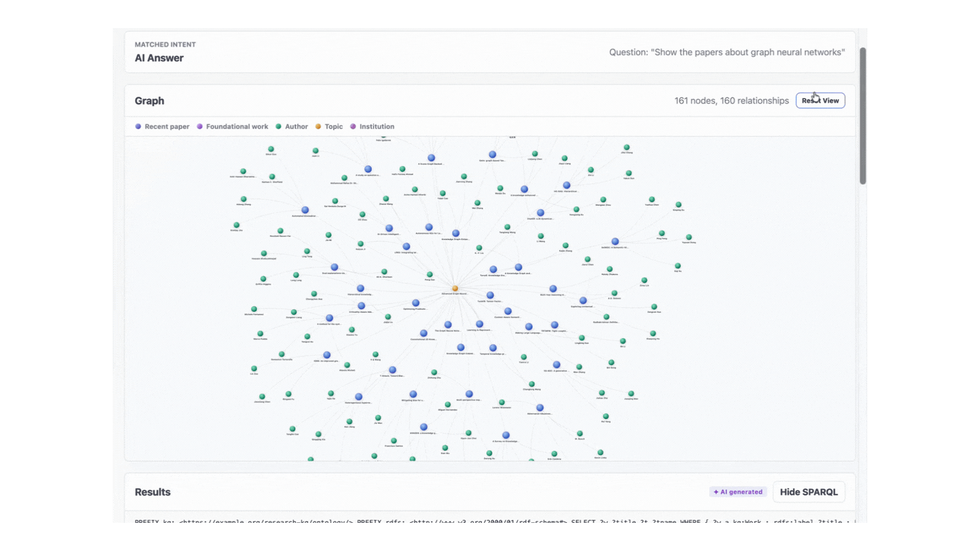Image resolution: width=980 pixels, height=551 pixels.
Task: Select the Michele Fontanesi author node
Action: tap(254, 309)
